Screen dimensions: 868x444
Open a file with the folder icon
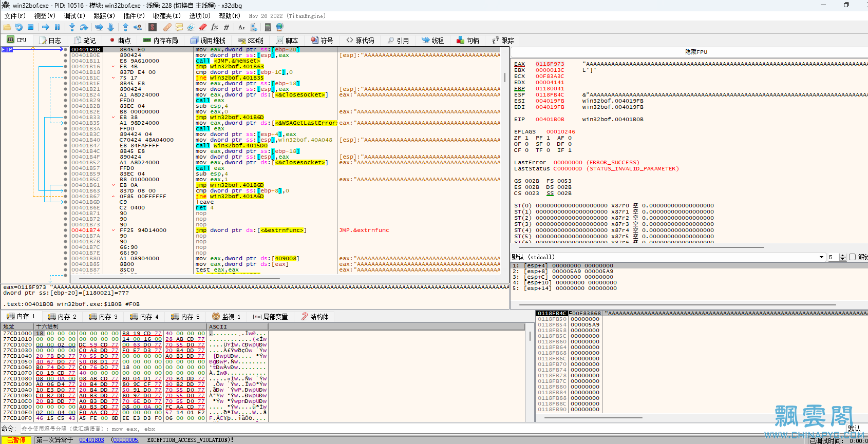[x=7, y=27]
